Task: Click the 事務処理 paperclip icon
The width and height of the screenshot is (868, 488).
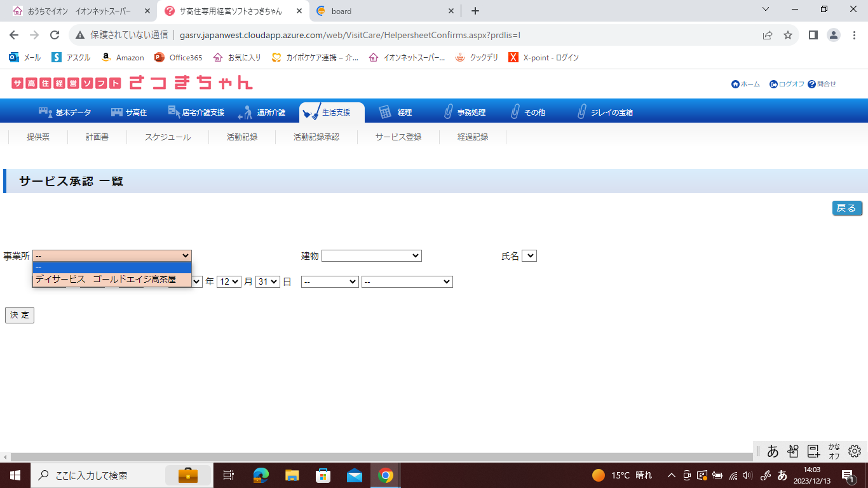Action: tap(449, 112)
